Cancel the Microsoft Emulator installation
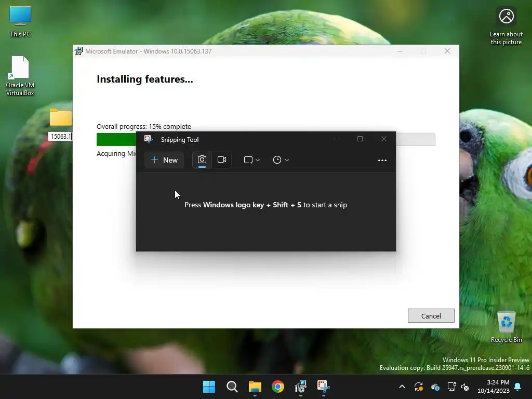 click(x=431, y=316)
